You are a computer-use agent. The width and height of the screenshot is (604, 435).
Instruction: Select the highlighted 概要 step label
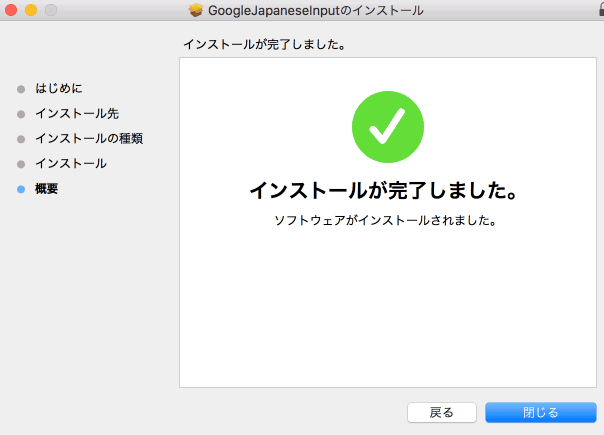tap(46, 188)
